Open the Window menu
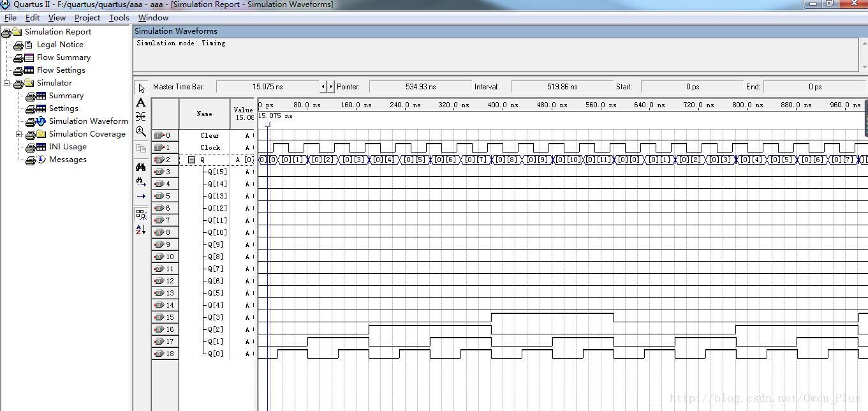 153,18
